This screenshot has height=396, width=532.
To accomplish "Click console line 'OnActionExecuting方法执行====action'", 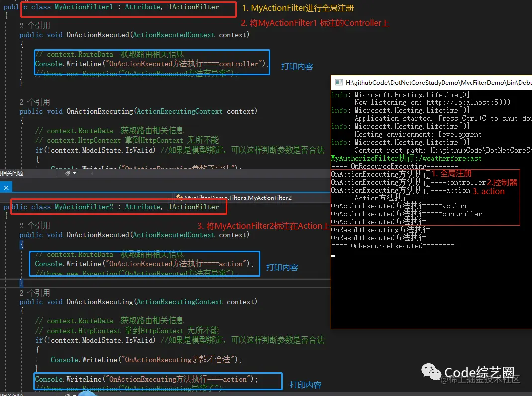I will point(400,190).
